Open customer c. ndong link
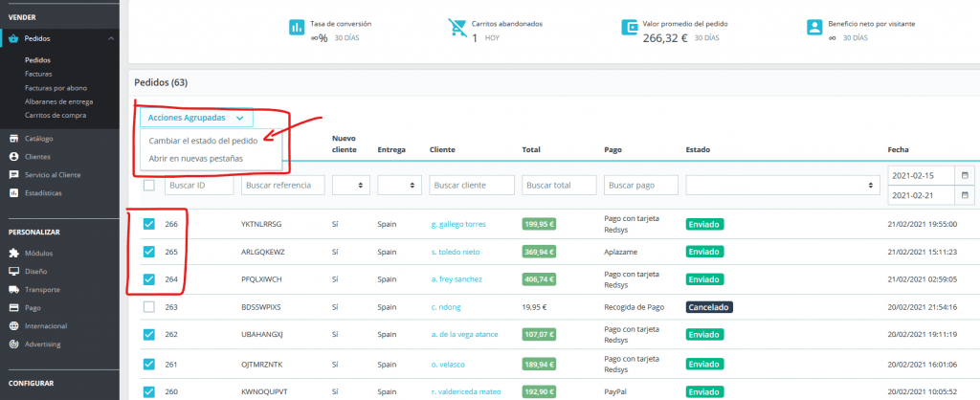This screenshot has height=400, width=980. pos(446,307)
